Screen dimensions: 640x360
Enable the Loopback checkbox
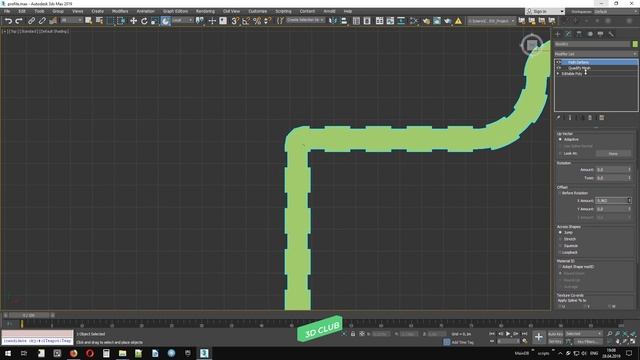coord(560,253)
